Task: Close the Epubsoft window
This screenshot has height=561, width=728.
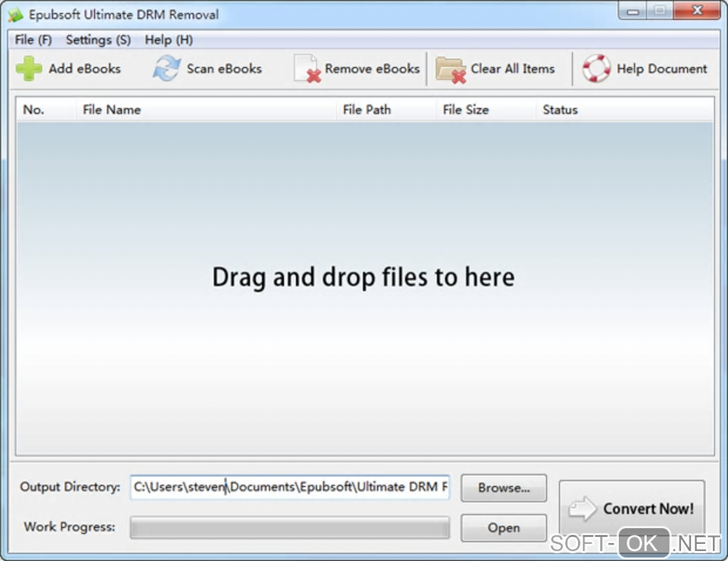Action: (697, 11)
